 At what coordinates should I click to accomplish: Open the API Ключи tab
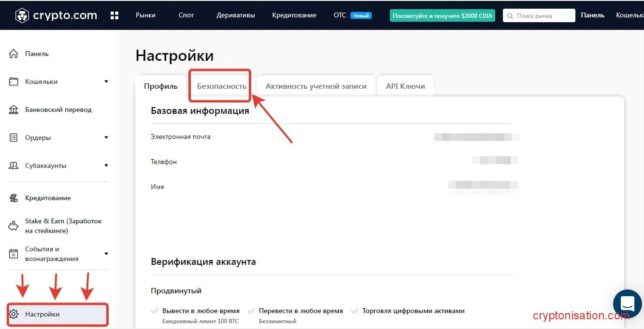coord(405,86)
